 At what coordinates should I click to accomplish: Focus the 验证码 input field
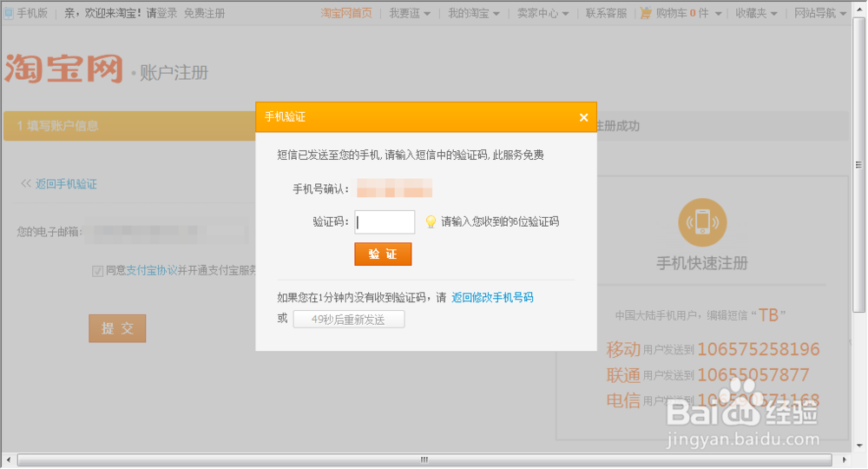385,222
